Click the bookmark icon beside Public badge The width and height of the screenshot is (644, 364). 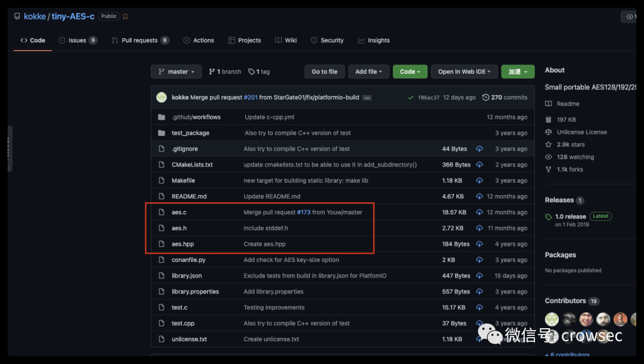(125, 17)
